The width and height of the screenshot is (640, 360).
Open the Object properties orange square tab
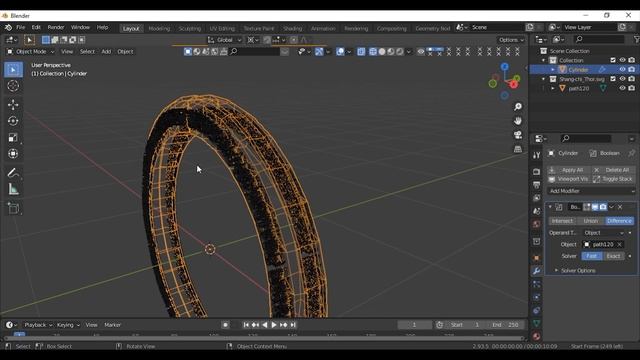click(x=536, y=258)
